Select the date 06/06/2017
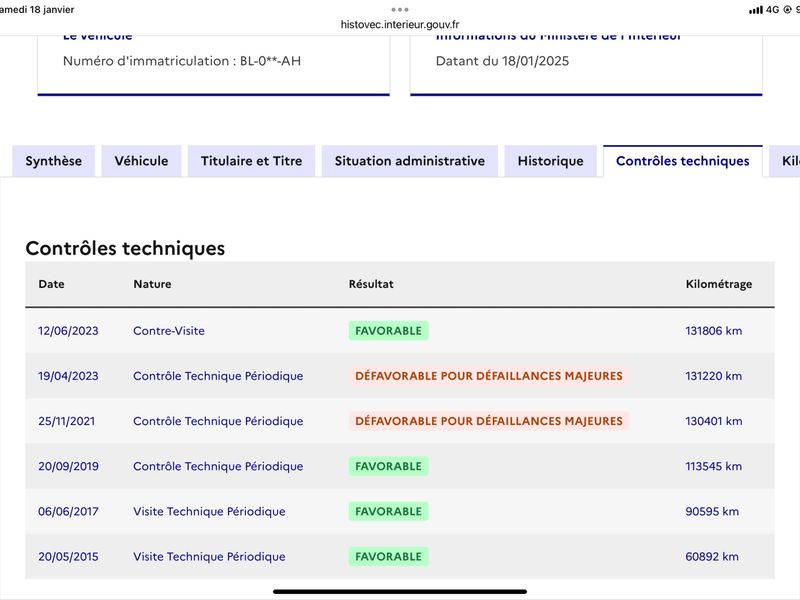800x600 pixels. point(68,512)
